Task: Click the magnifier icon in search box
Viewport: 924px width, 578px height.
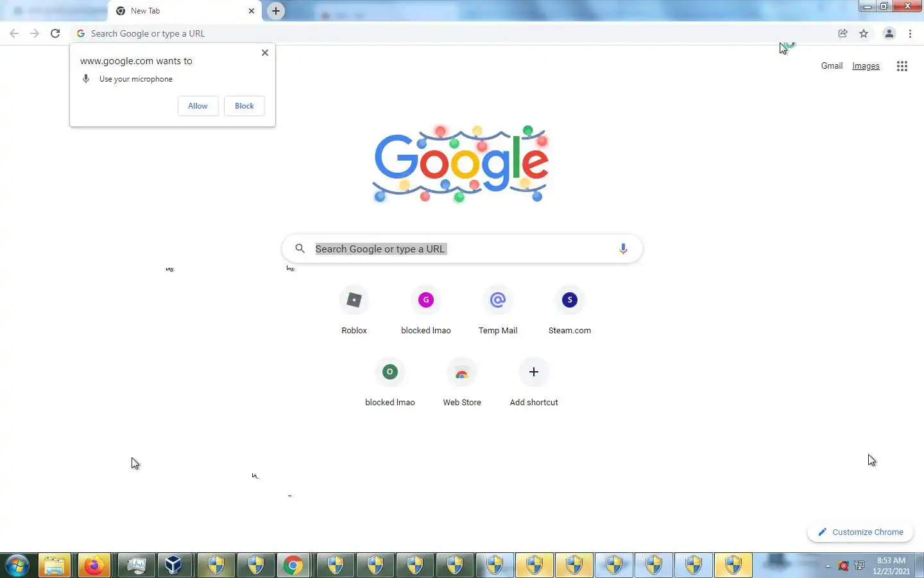Action: (x=300, y=249)
